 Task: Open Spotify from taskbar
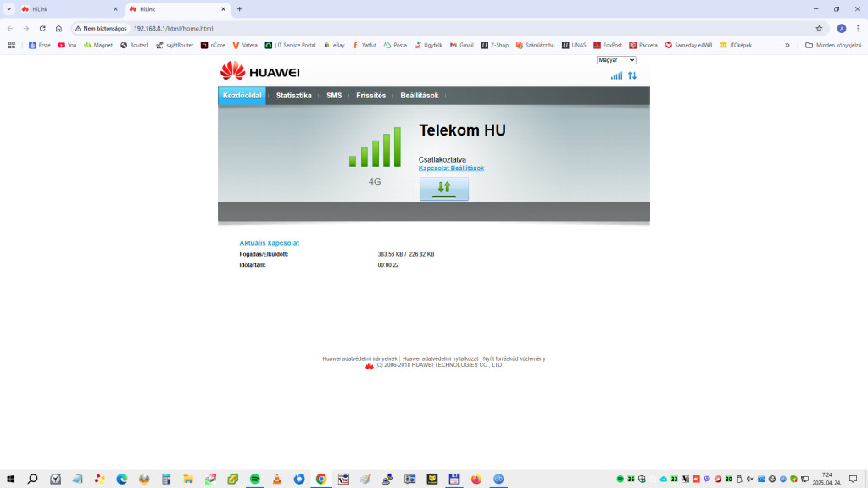(254, 480)
